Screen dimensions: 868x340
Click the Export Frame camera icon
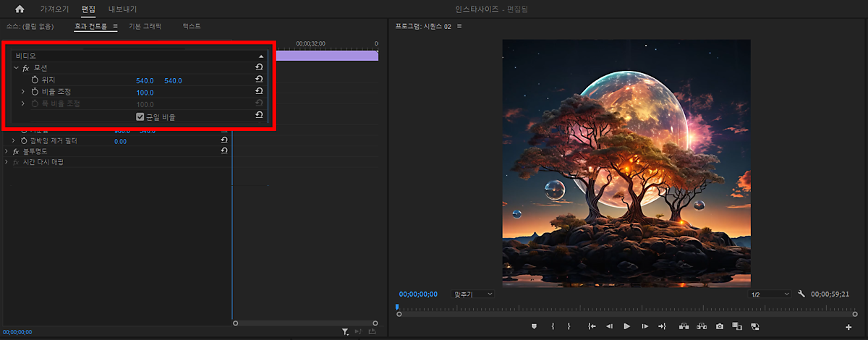click(720, 326)
